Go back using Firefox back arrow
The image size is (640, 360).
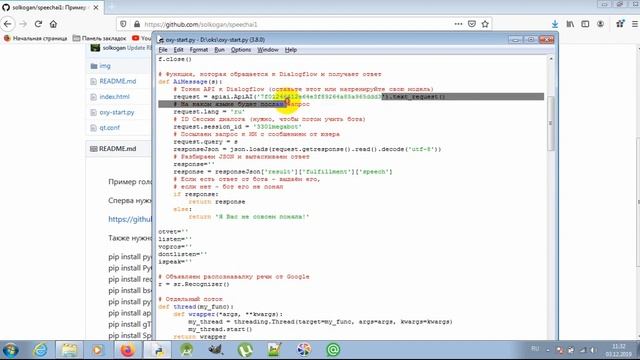8,24
